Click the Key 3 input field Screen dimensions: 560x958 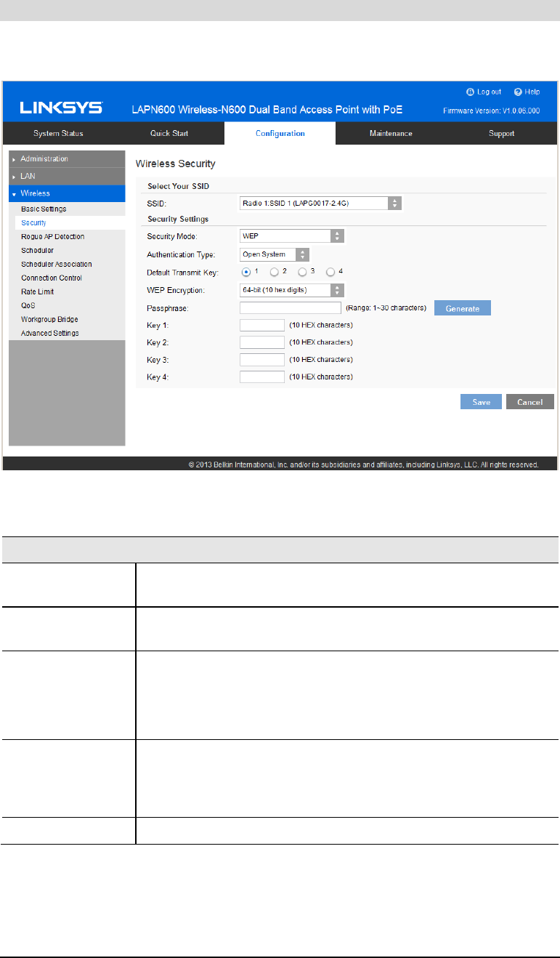pos(262,360)
